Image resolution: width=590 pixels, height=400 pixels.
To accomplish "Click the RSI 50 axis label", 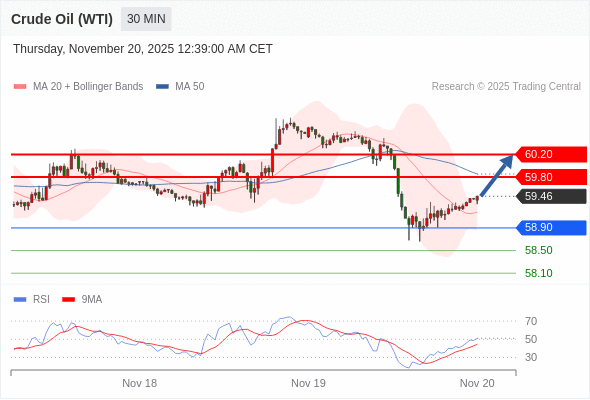I will pyautogui.click(x=531, y=339).
